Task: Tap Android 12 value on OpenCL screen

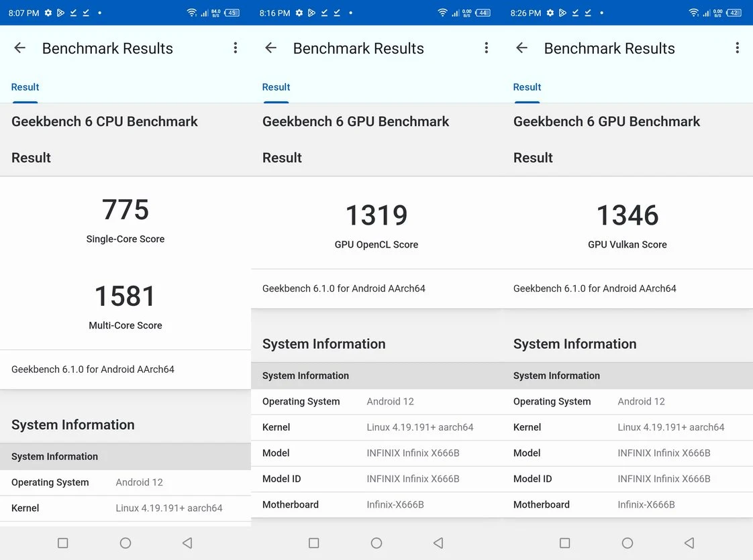Action: click(x=390, y=402)
